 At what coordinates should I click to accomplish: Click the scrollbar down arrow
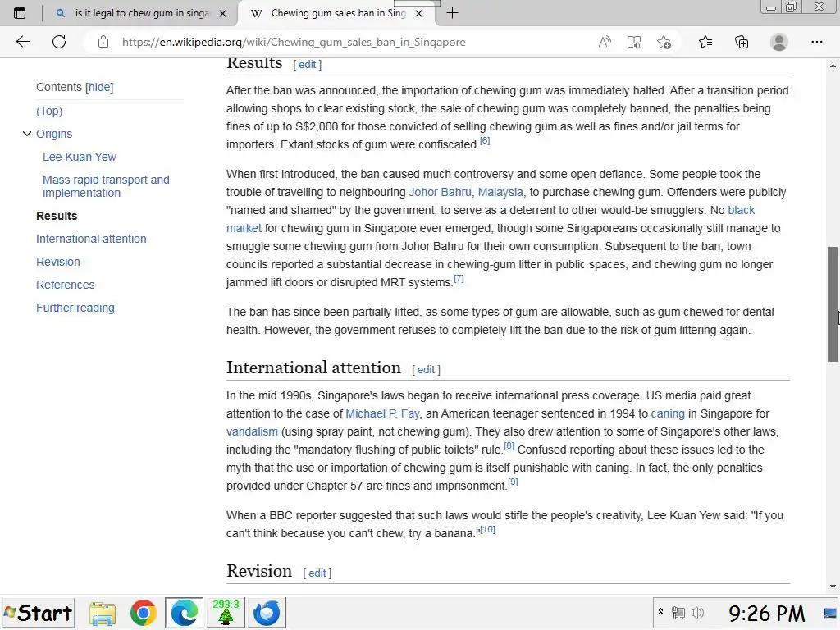click(x=833, y=587)
